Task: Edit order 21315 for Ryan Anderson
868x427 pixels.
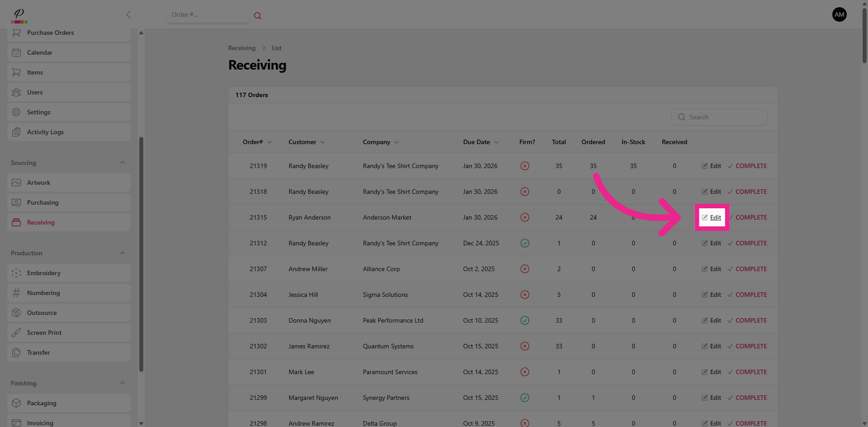Action: point(712,217)
